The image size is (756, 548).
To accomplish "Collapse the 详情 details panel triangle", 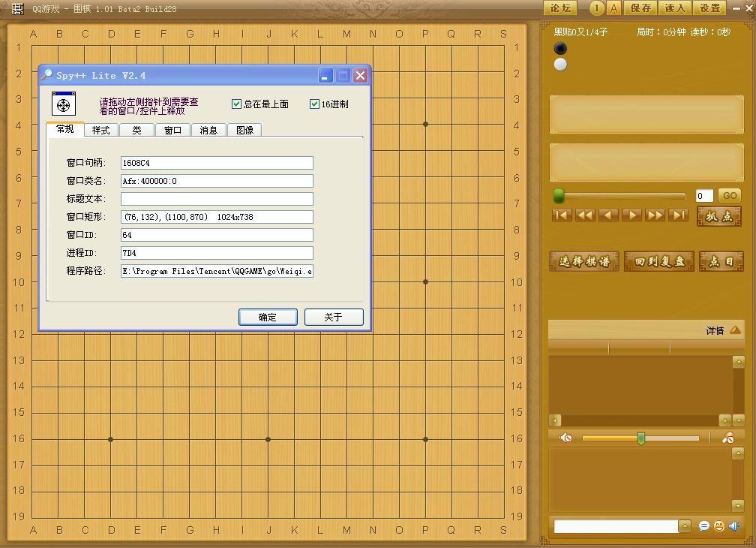I will click(735, 330).
